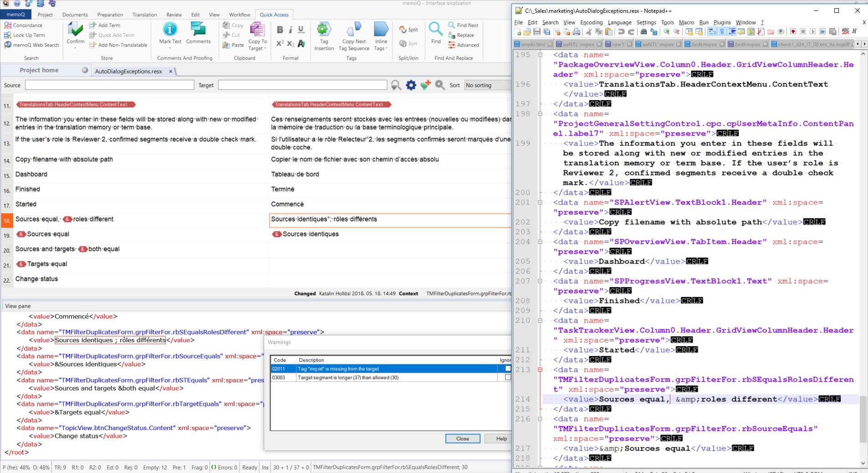868x473 pixels.
Task: Run Copy Next Tag Sequence
Action: [x=353, y=36]
